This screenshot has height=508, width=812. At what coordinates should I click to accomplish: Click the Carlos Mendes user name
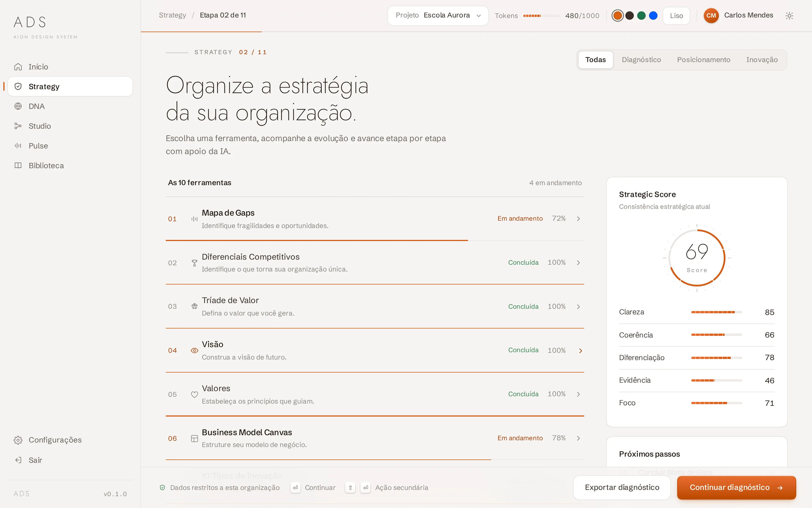coord(748,15)
